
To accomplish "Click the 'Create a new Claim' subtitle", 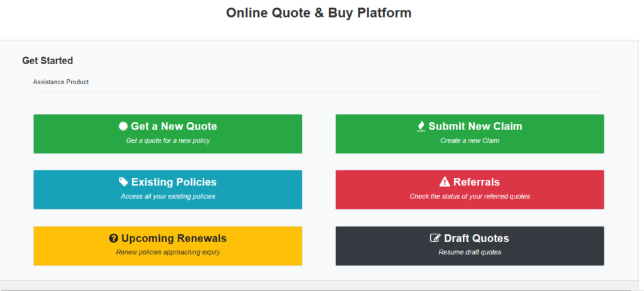I will [x=469, y=141].
